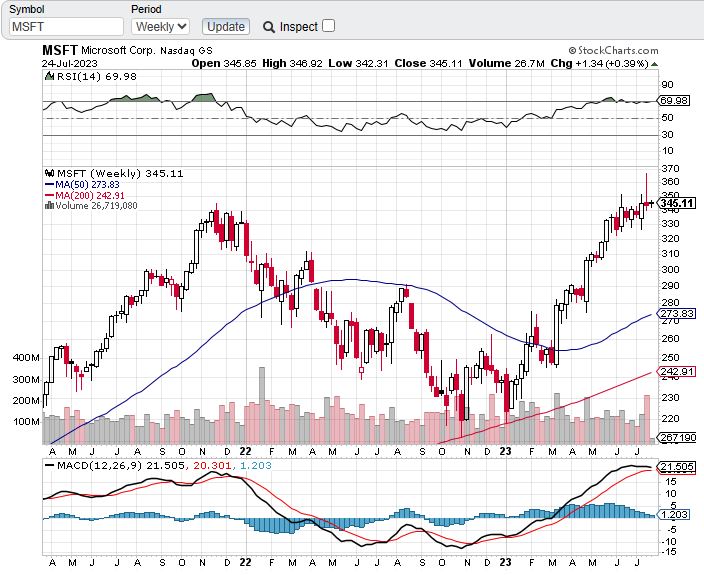Viewport: 704px width, 575px height.
Task: Click the Volume 26,719,080 legend text
Action: pos(97,206)
